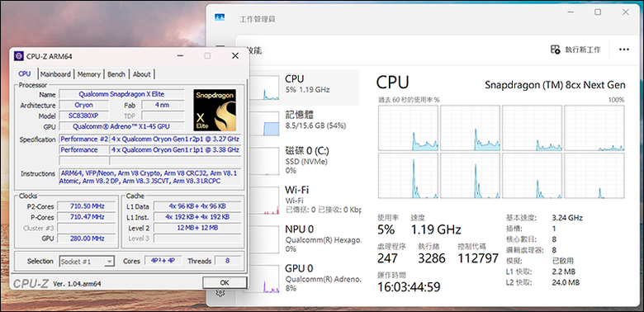The image size is (644, 312).
Task: Click the 3.38 GHz specification row
Action: (x=150, y=150)
